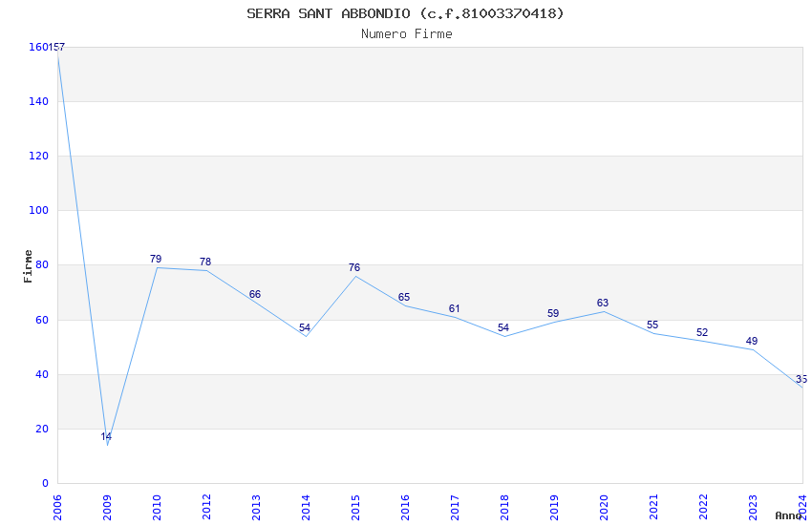Click the data point labeled 65
The image size is (812, 525).
click(404, 298)
